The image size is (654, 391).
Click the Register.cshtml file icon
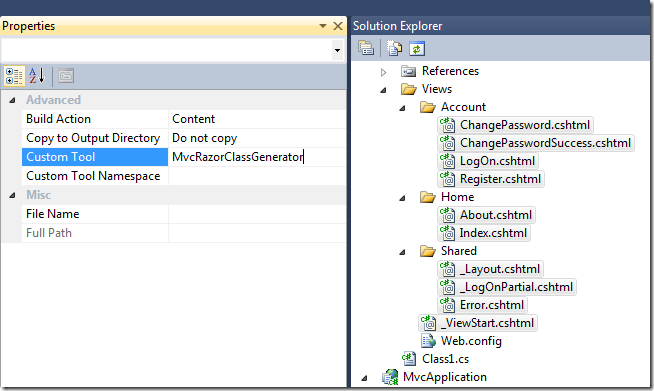[x=448, y=179]
